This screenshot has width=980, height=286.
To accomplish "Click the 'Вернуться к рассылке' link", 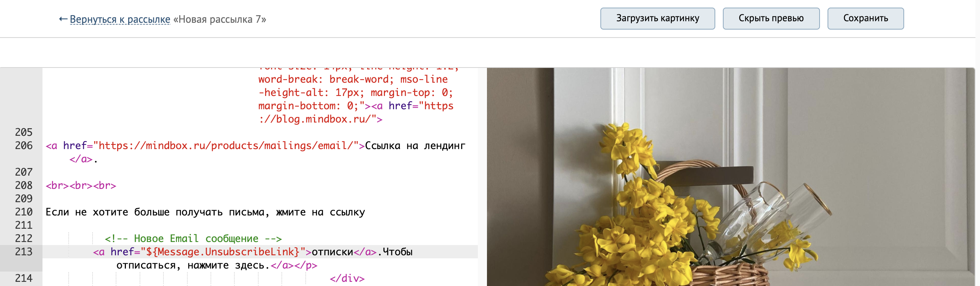I will 120,19.
